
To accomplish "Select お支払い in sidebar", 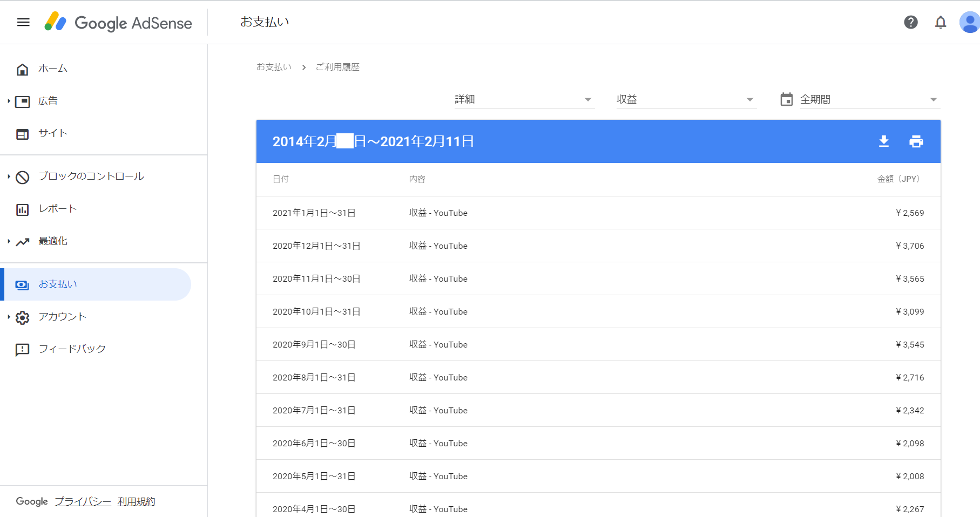I will point(96,284).
